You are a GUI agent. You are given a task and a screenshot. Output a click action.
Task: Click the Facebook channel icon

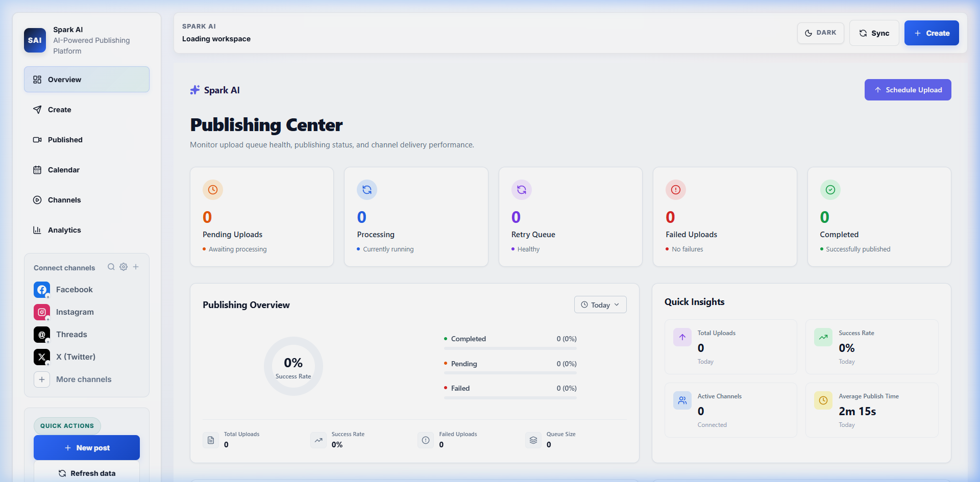point(42,290)
